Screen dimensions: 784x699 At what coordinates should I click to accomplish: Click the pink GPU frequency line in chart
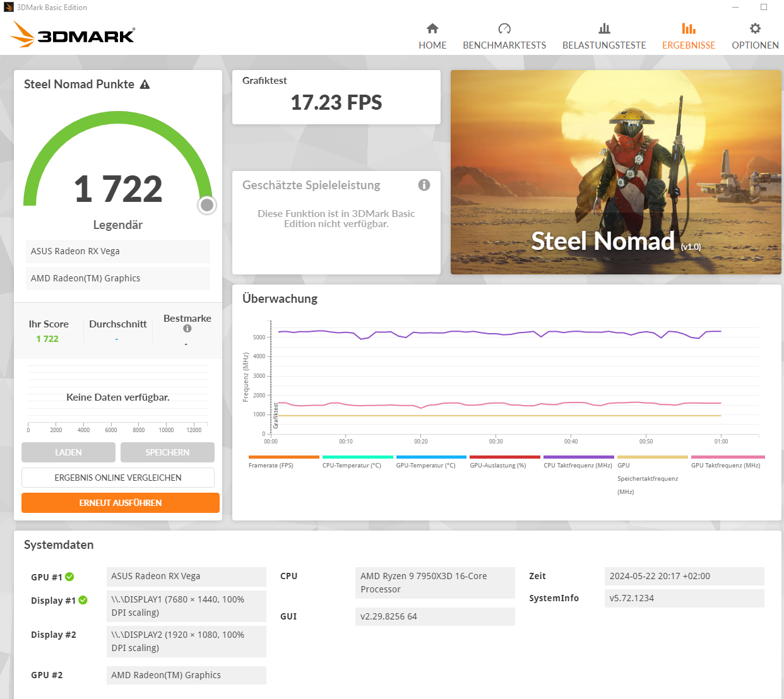pos(499,404)
